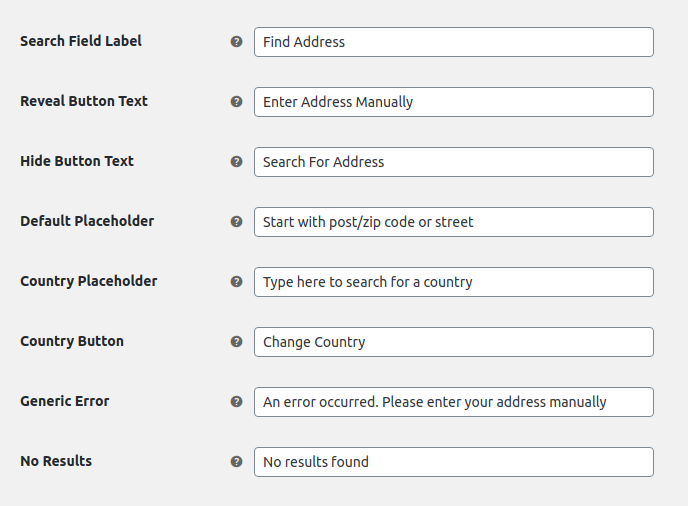Click the Search Field Label heading
The width and height of the screenshot is (688, 506).
click(x=81, y=41)
